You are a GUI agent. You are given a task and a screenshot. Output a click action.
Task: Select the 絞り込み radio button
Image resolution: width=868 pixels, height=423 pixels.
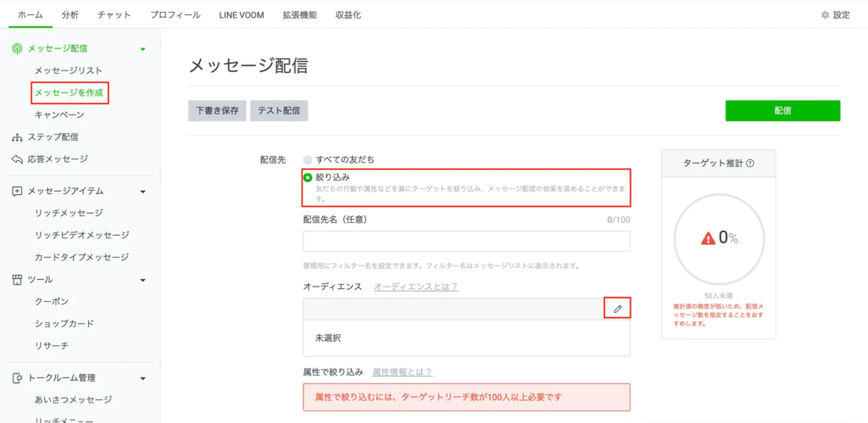[308, 177]
